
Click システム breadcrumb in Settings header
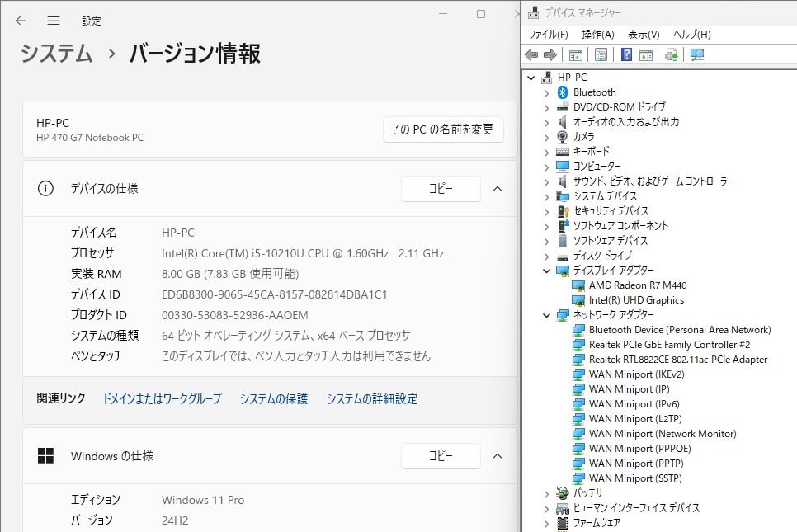tap(56, 54)
